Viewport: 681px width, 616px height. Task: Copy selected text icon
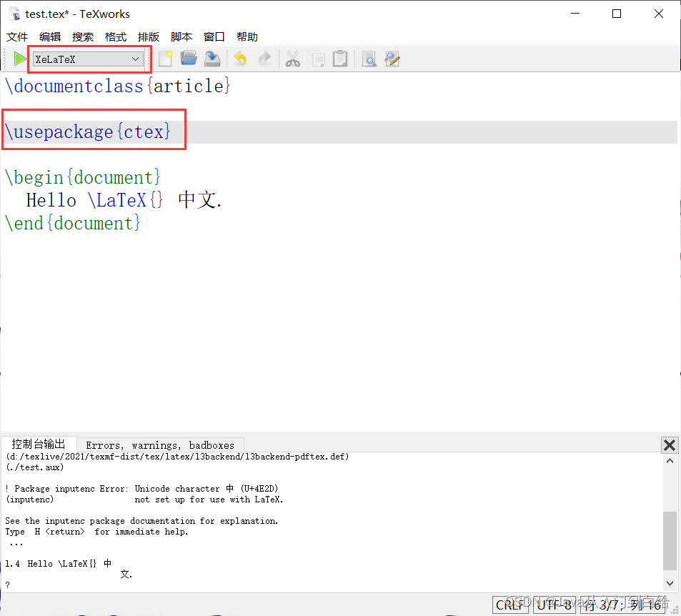click(x=317, y=59)
